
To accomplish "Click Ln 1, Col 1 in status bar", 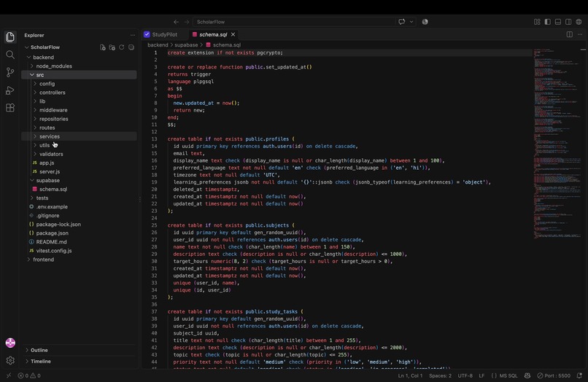I will (x=410, y=375).
